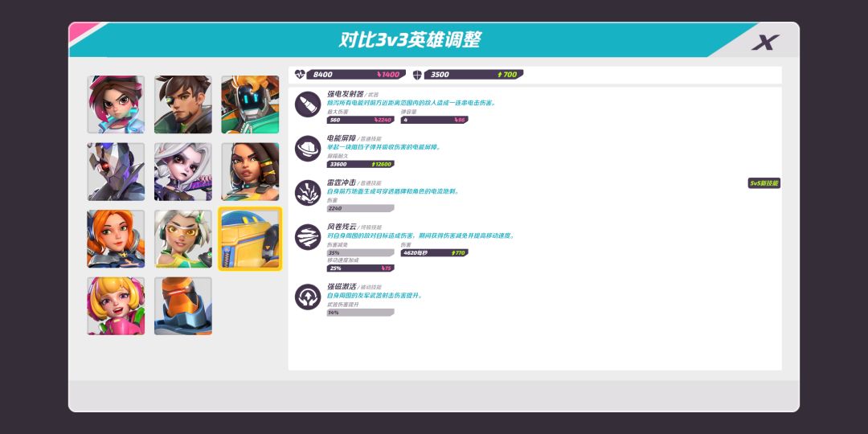Select the brown-haired male hero with eyepatch
This screenshot has width=868, height=434.
182,104
